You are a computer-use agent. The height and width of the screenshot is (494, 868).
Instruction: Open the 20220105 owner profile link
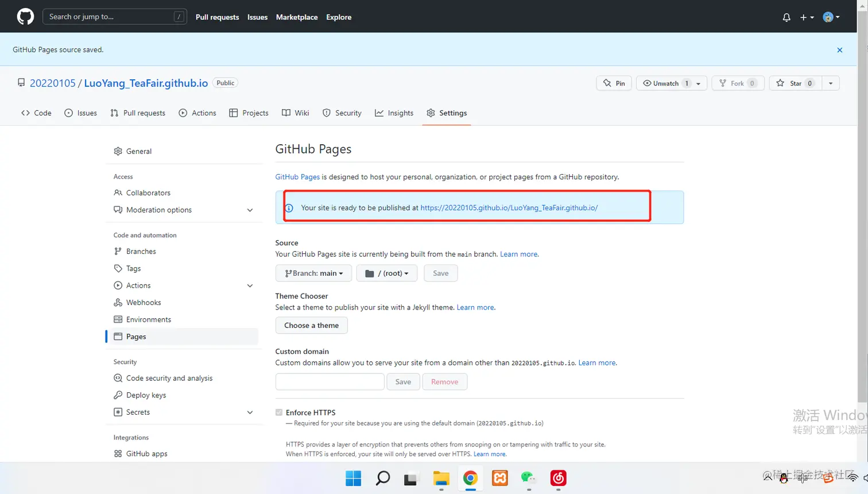pyautogui.click(x=52, y=83)
